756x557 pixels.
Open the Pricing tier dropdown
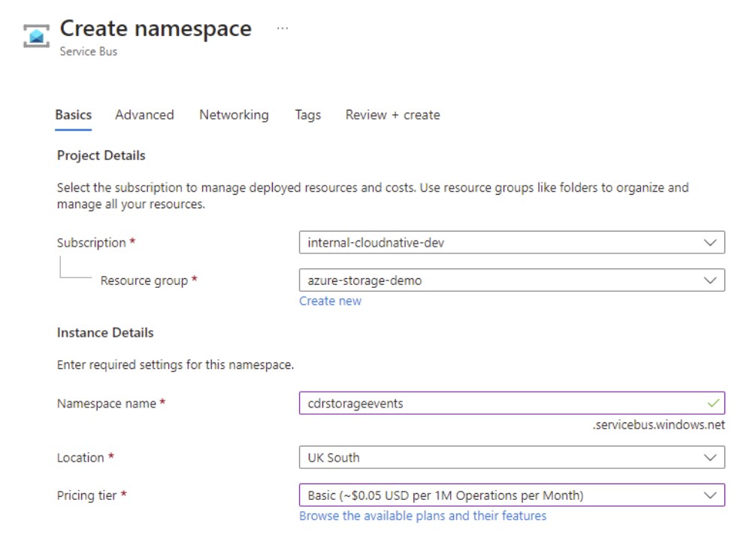(x=511, y=495)
